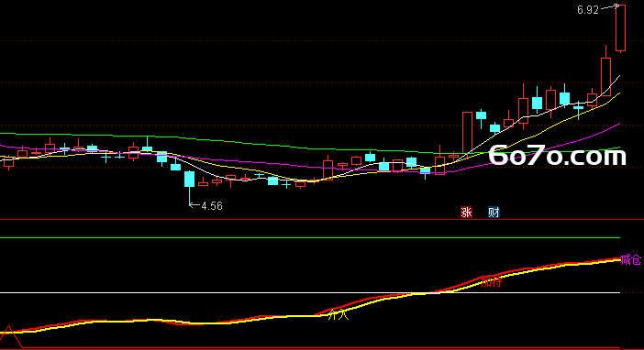Click the arrow pointing to 4.56 low
644x350 pixels.
(194, 204)
